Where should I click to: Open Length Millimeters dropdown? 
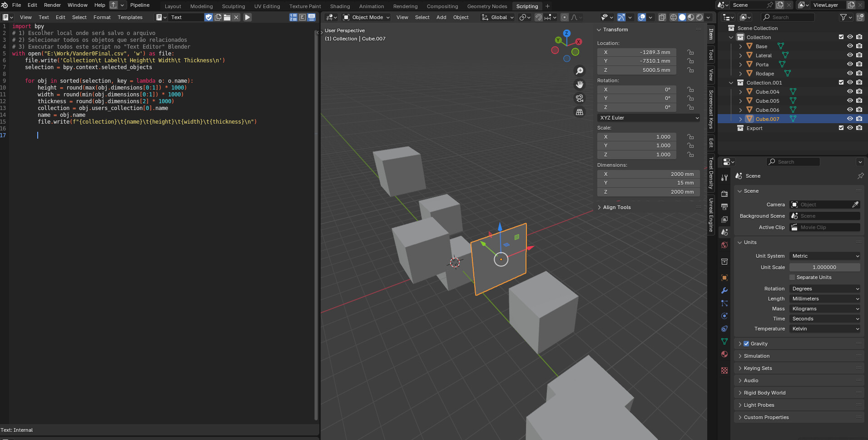(x=824, y=299)
